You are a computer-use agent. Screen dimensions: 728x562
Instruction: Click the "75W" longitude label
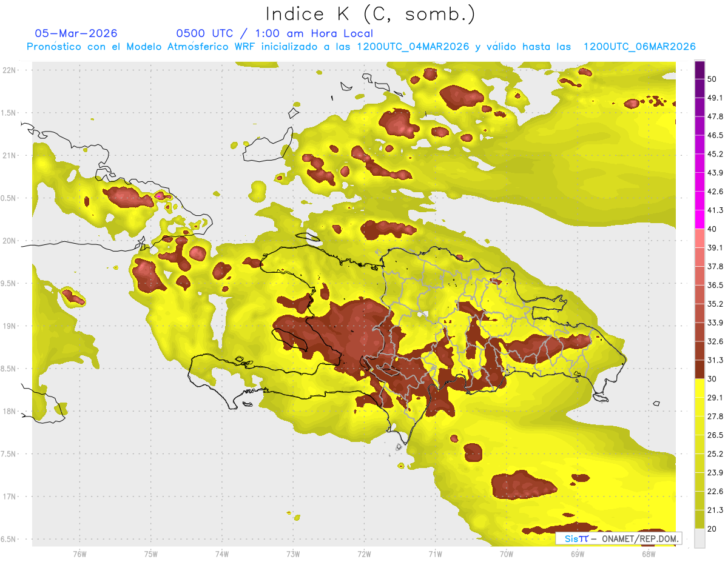coord(151,554)
